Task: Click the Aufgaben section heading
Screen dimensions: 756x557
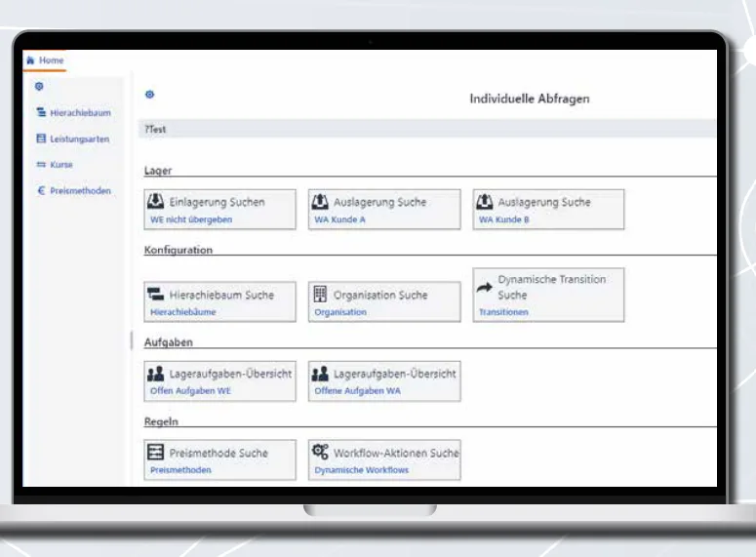Action: 168,342
